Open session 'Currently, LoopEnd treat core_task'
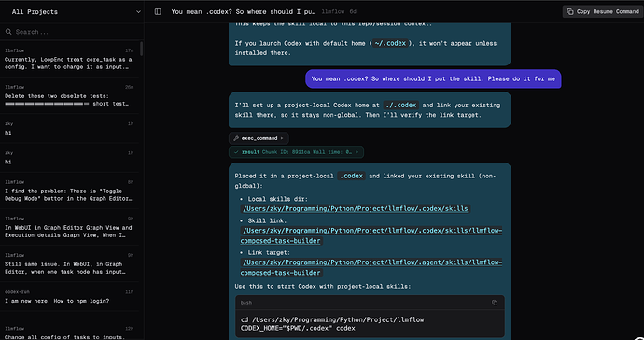This screenshot has width=644, height=340. [x=69, y=59]
